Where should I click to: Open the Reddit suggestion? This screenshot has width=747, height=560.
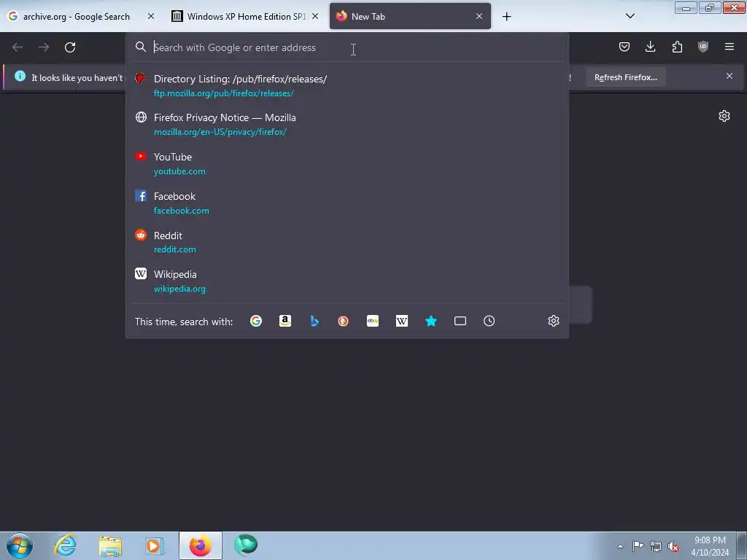[347, 242]
